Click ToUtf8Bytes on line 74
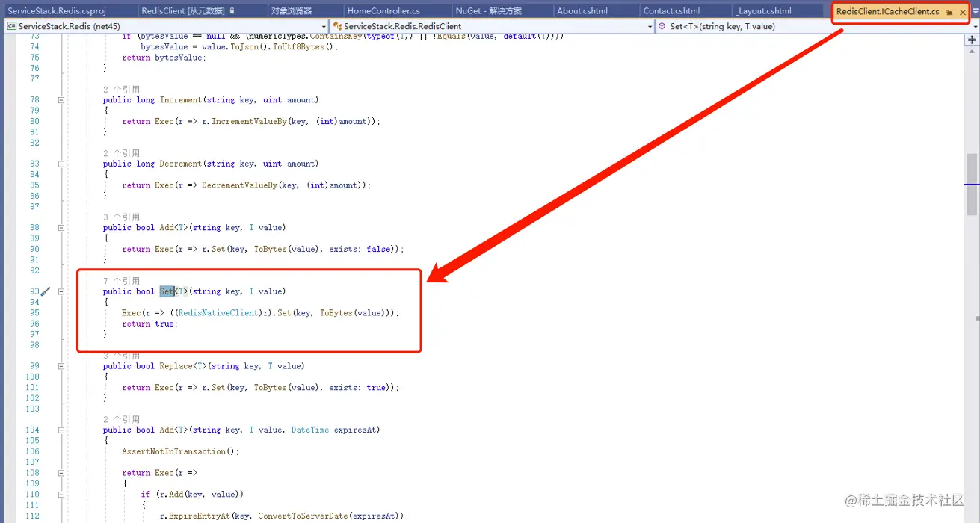This screenshot has height=523, width=980. click(x=298, y=46)
